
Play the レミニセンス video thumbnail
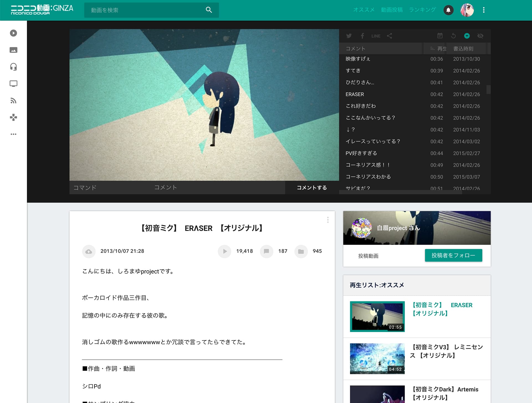pos(377,358)
